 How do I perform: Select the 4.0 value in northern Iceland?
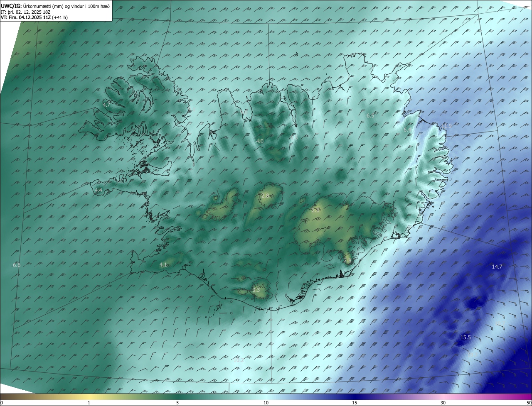pyautogui.click(x=260, y=142)
